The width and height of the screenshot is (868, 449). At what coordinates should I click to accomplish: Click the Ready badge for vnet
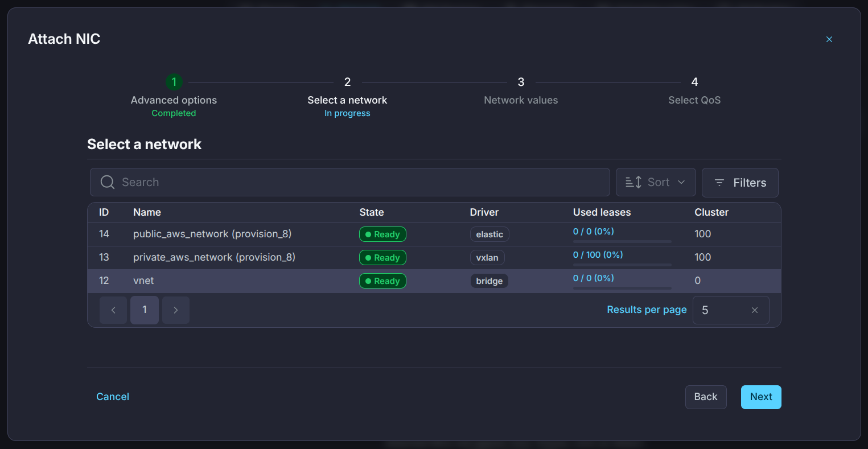382,281
